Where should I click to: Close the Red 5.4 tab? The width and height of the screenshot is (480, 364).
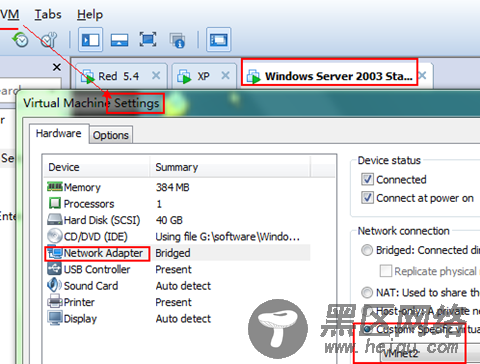156,76
